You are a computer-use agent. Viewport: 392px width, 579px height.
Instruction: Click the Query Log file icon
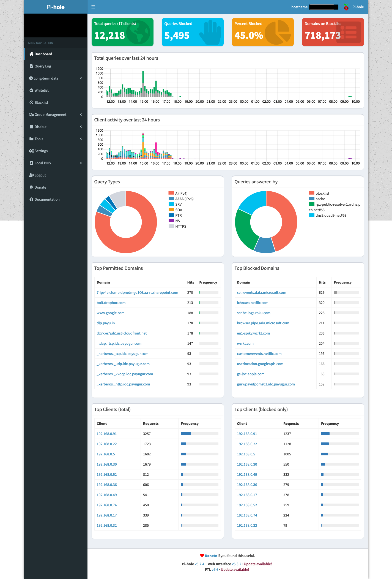31,66
